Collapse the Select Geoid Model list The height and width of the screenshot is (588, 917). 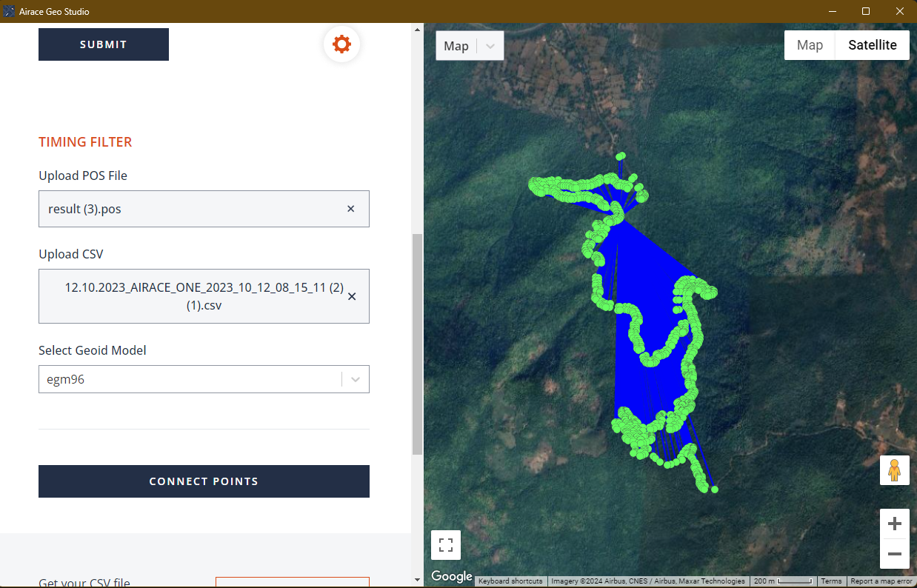355,378
